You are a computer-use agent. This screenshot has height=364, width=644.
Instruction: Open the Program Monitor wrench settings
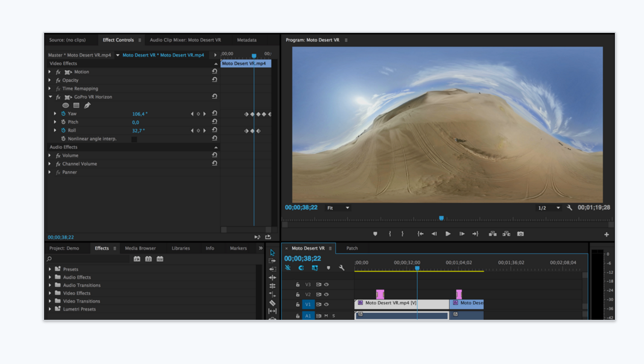569,208
